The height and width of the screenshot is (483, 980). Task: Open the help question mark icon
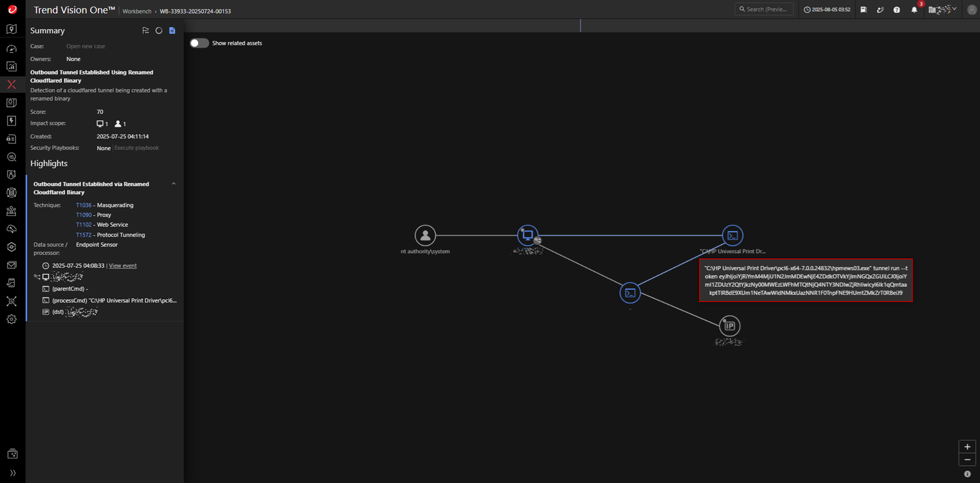point(897,10)
